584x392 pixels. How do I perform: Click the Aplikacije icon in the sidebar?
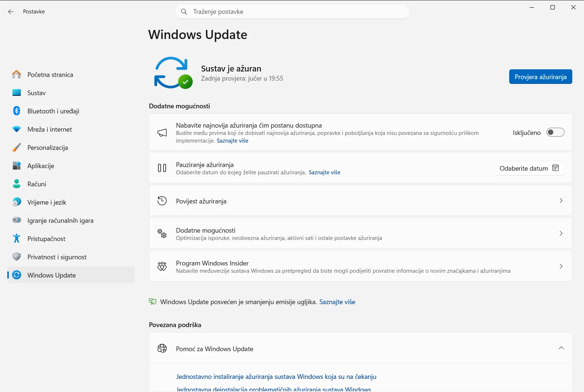click(x=16, y=166)
